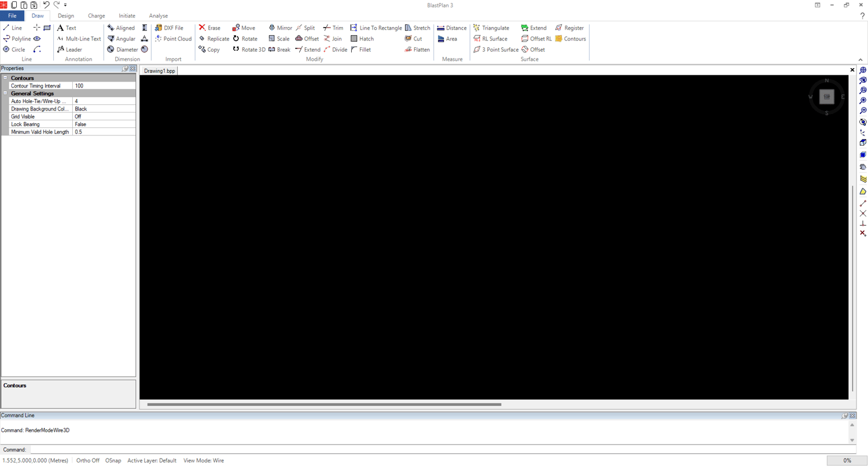
Task: Pin the Command Line panel
Action: [845, 416]
